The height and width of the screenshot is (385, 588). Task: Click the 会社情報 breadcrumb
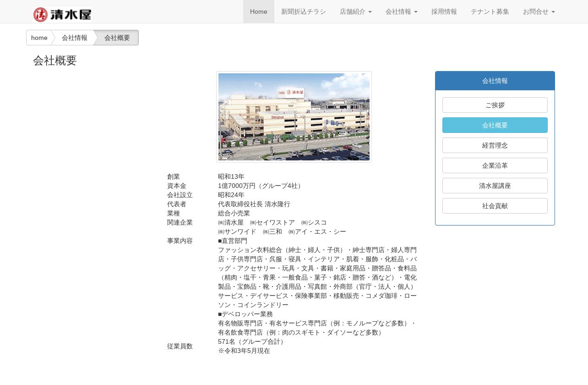click(x=75, y=38)
